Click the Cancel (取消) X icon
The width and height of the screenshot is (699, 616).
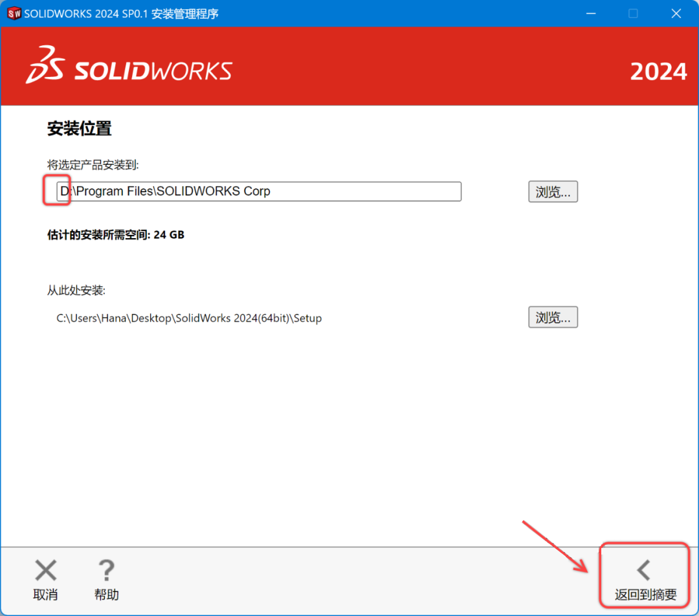pos(45,570)
